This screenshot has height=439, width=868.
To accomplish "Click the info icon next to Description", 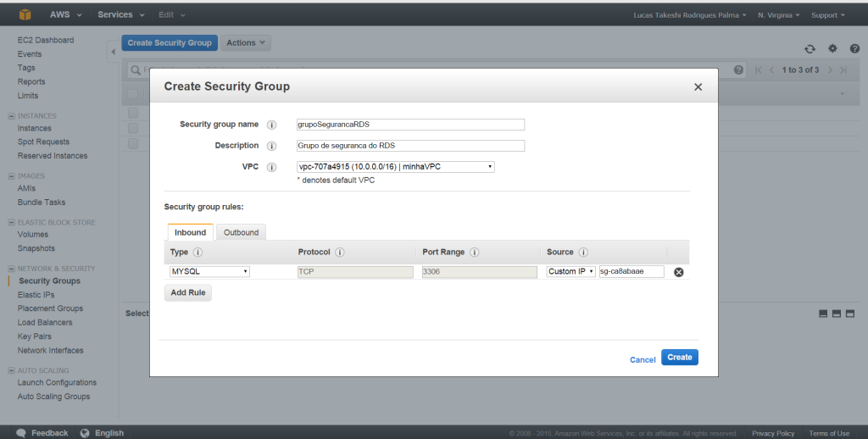I will tap(272, 146).
